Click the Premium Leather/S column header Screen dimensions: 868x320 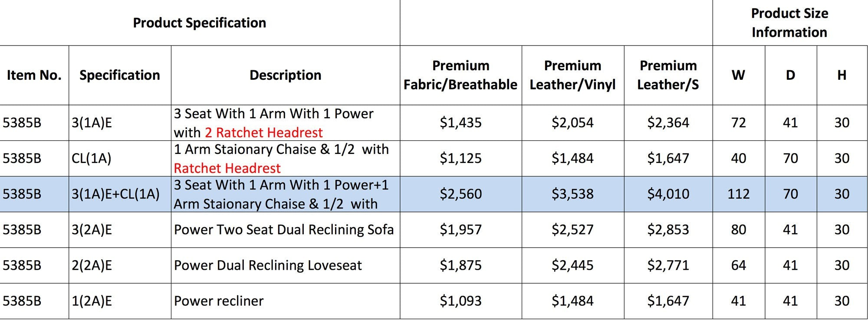click(668, 75)
